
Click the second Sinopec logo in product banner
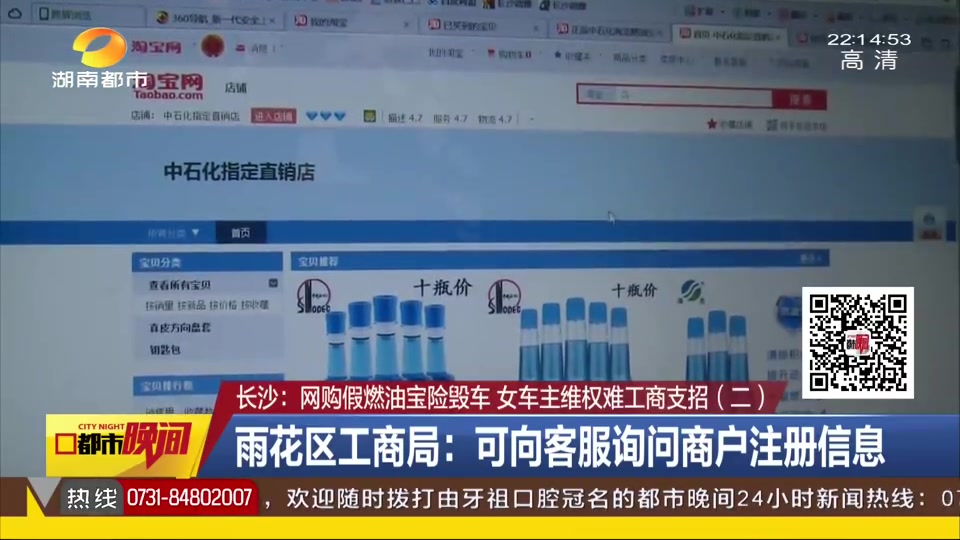(504, 297)
